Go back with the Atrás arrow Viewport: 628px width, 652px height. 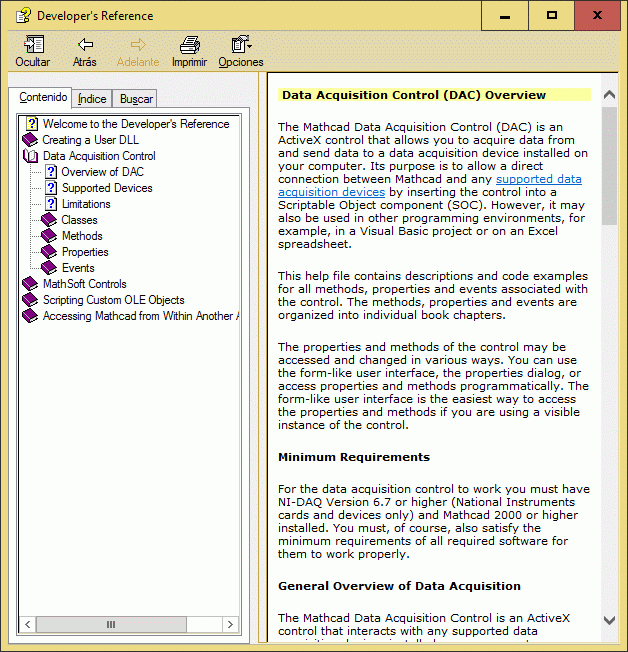[85, 44]
